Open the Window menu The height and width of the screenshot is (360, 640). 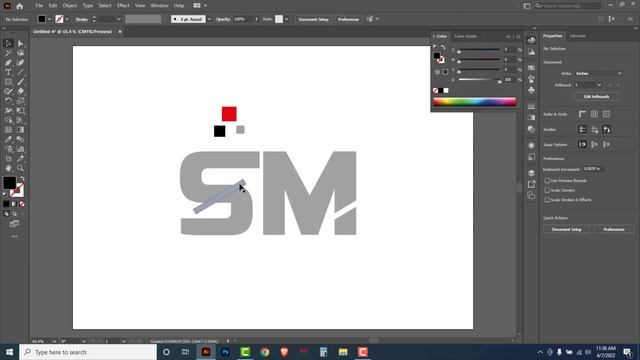(x=159, y=6)
